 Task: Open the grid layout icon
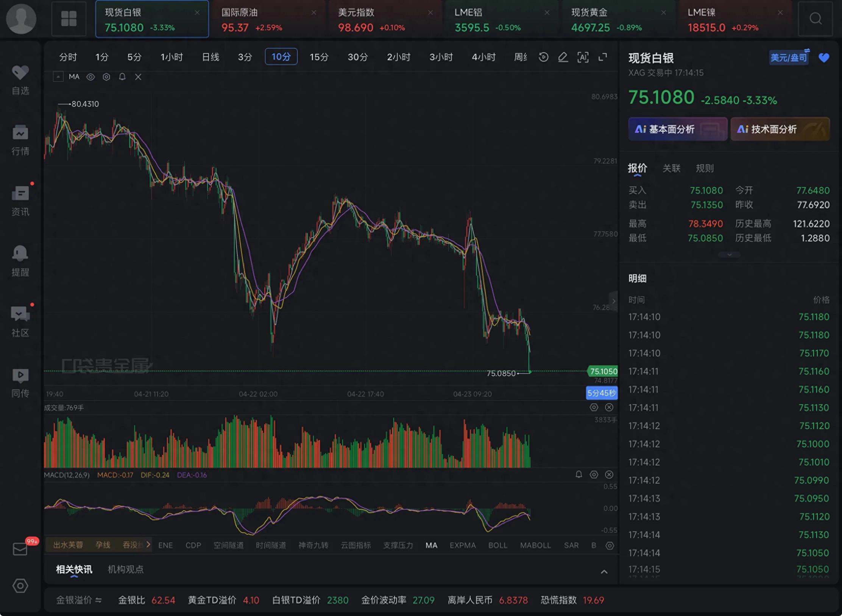click(69, 19)
